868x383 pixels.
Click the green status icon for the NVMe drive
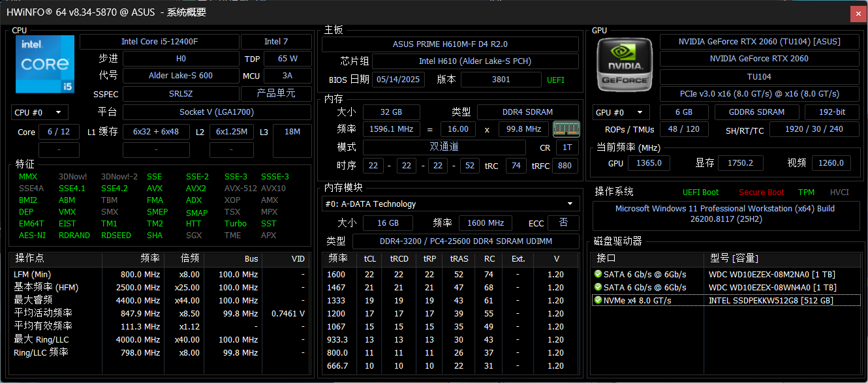pyautogui.click(x=598, y=300)
